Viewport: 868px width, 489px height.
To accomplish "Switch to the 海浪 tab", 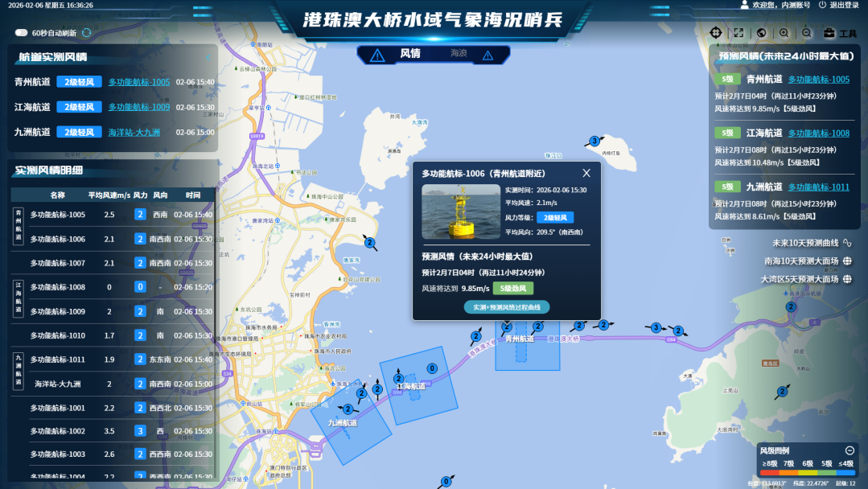I will (x=459, y=54).
